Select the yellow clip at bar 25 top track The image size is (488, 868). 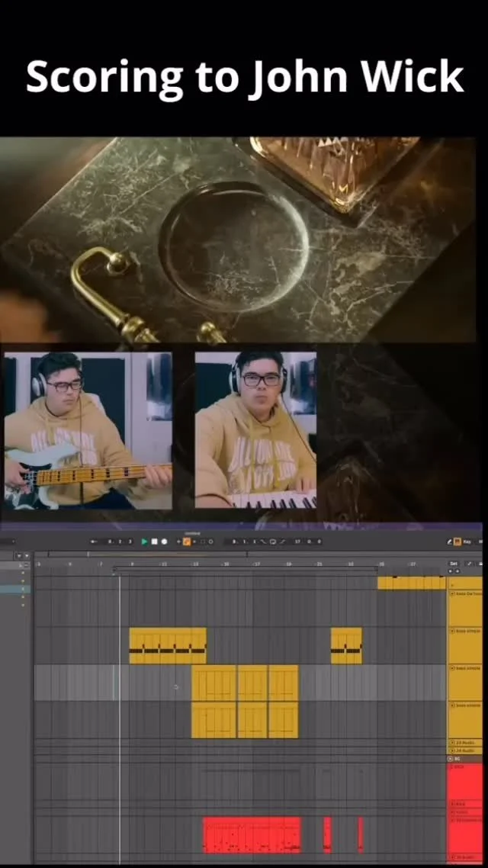(412, 583)
